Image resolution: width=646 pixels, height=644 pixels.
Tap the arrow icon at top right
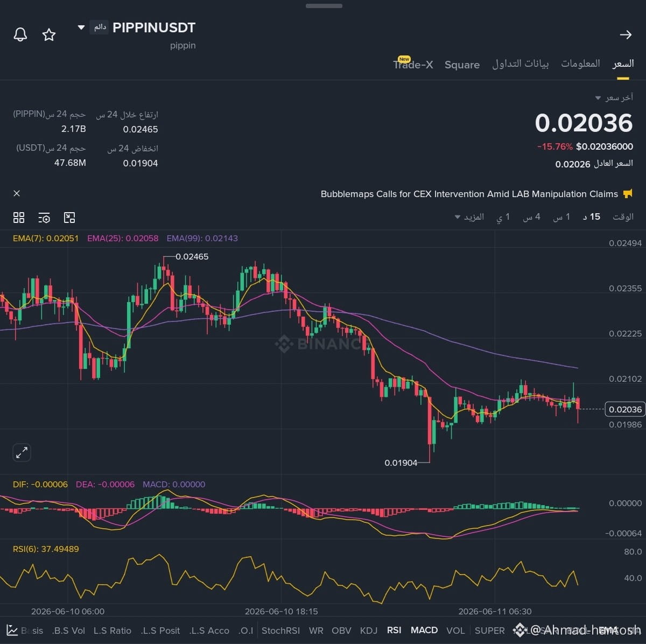626,35
